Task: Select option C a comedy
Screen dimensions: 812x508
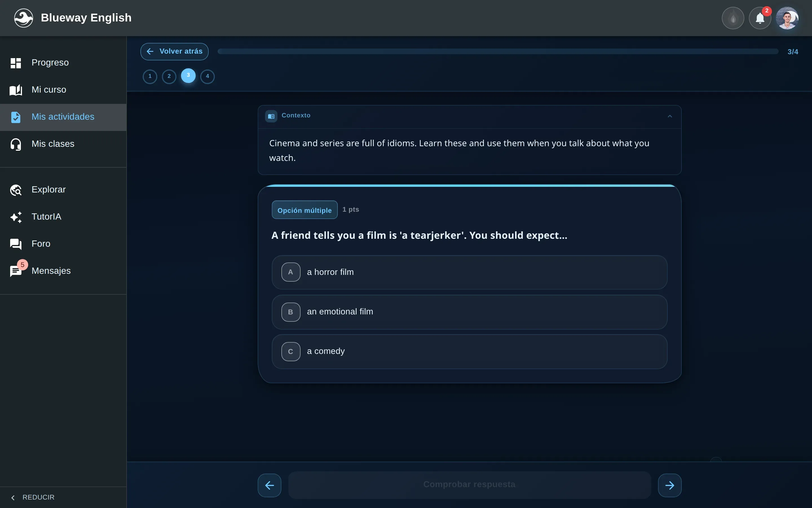Action: [469, 351]
